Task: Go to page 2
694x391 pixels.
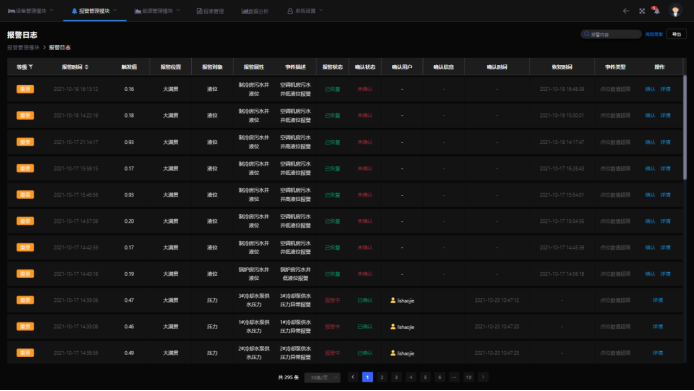Action: coord(382,377)
